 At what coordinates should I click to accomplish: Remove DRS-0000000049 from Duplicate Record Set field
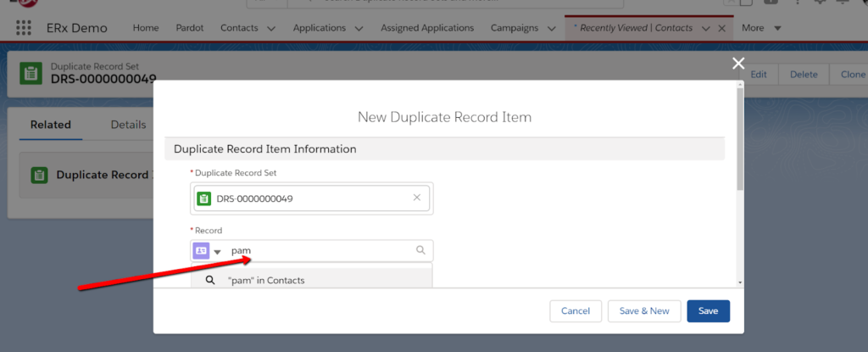click(416, 198)
